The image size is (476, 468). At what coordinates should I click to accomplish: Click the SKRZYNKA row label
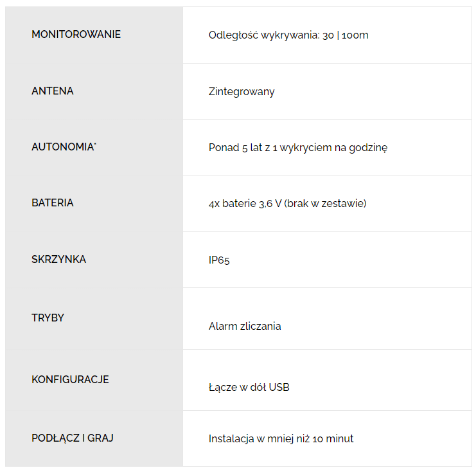[59, 259]
